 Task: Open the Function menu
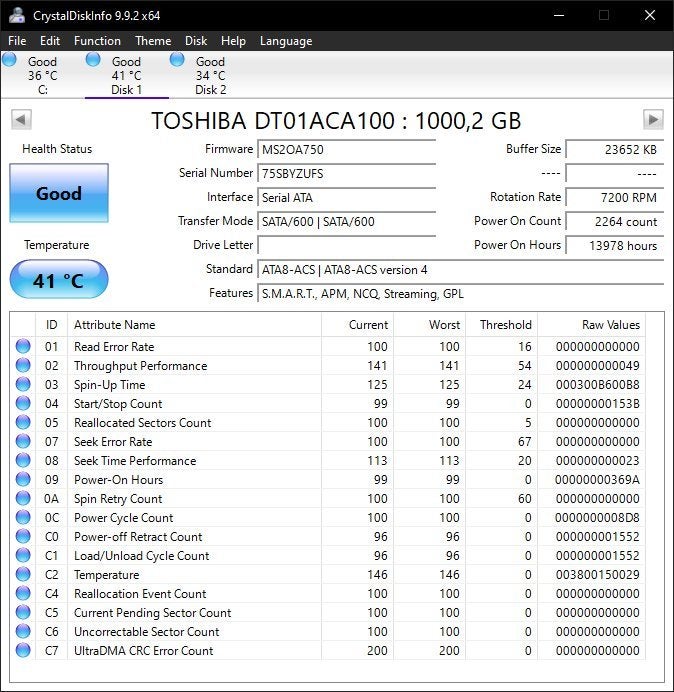(x=97, y=41)
